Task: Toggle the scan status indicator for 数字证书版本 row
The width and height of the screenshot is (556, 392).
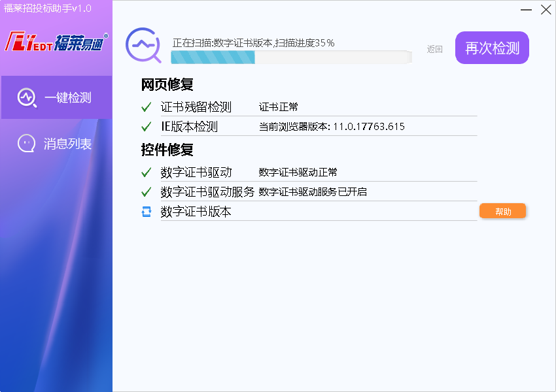Action: 146,210
